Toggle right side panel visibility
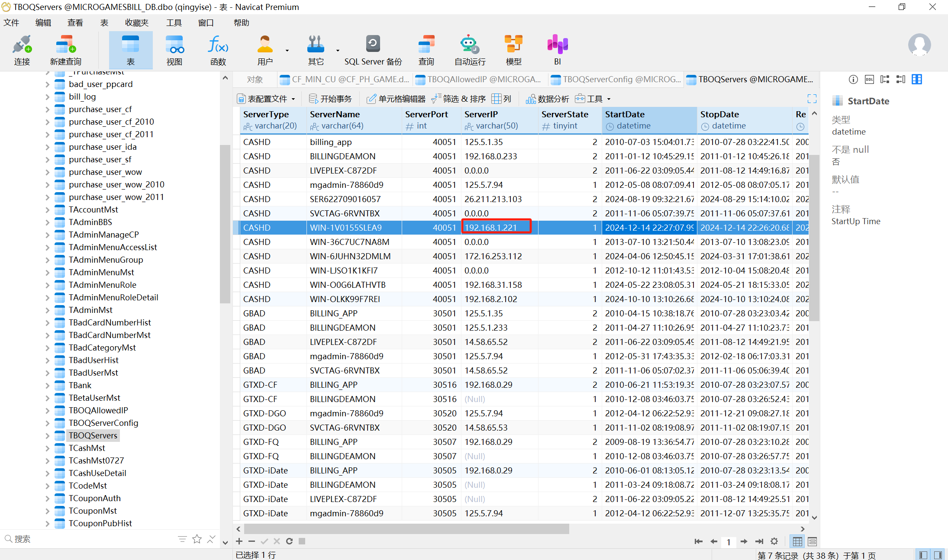 coord(938,555)
